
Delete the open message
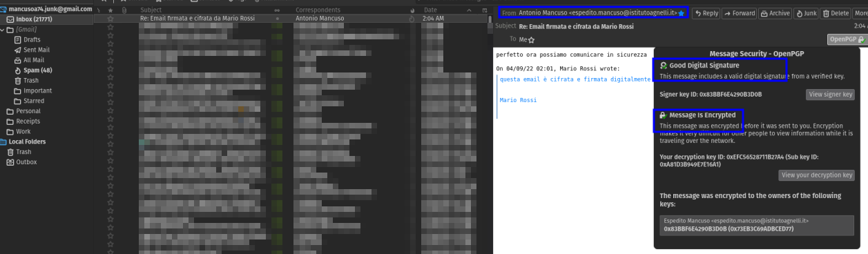point(835,13)
